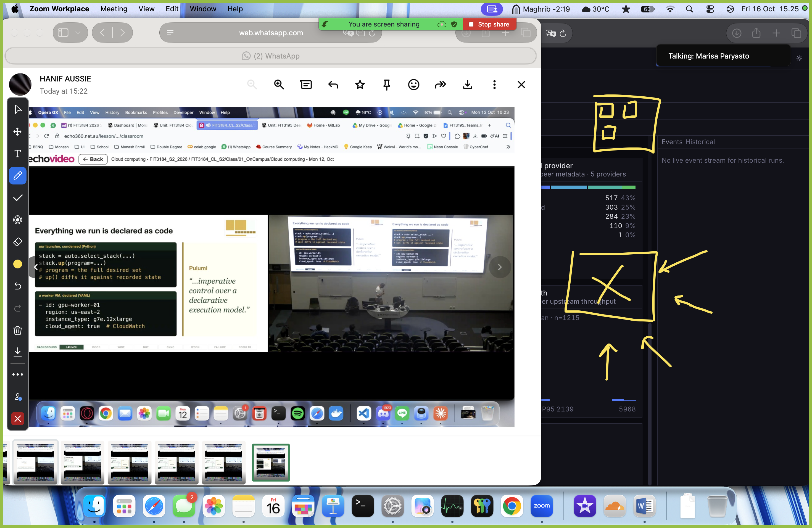Viewport: 812px width, 528px height.
Task: Pick the pen draw tool
Action: 18,176
